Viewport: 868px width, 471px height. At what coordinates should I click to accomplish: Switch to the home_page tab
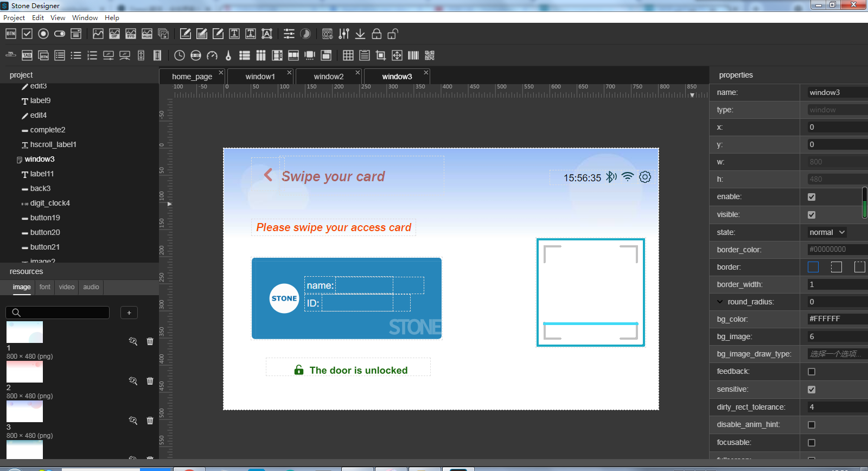point(192,77)
